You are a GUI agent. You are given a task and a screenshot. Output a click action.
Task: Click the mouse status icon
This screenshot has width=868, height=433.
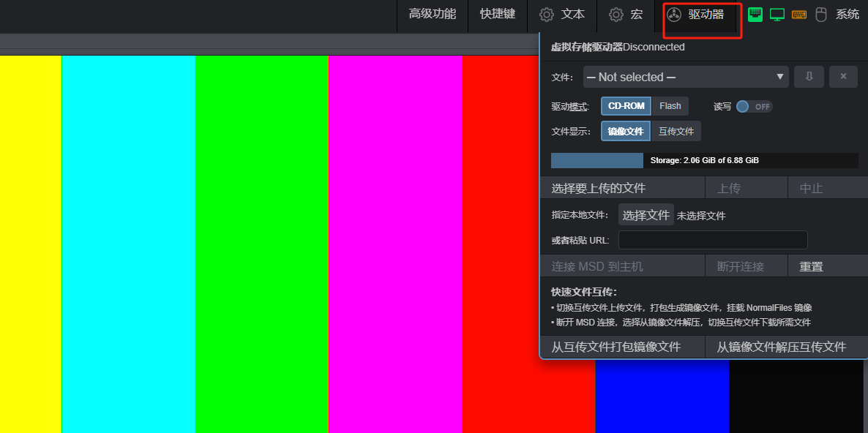(821, 15)
